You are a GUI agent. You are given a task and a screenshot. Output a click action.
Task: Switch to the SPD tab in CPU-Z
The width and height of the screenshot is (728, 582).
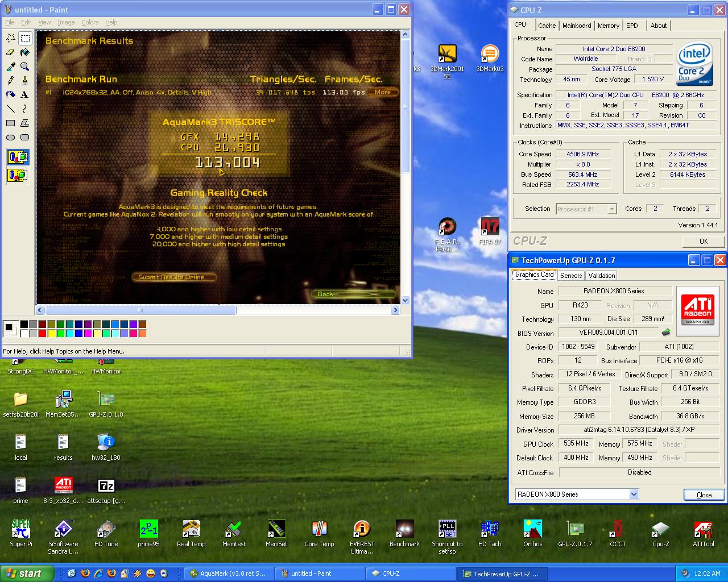tap(632, 26)
